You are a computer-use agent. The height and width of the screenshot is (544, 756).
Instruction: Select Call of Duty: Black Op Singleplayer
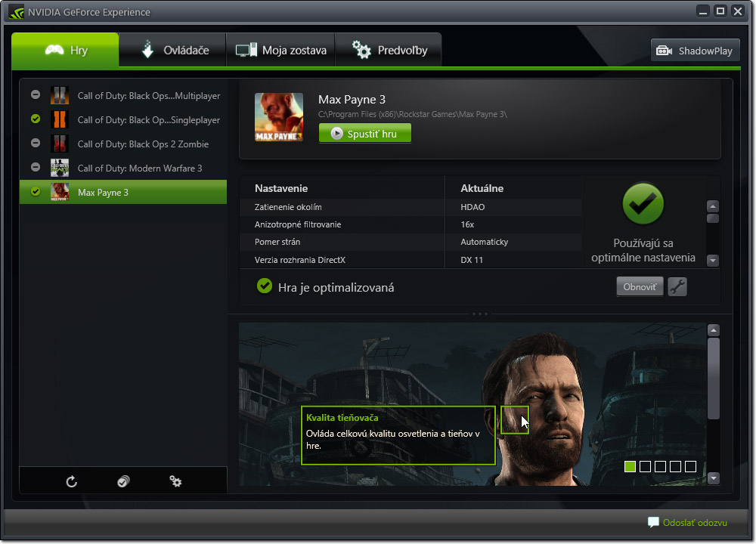click(123, 119)
